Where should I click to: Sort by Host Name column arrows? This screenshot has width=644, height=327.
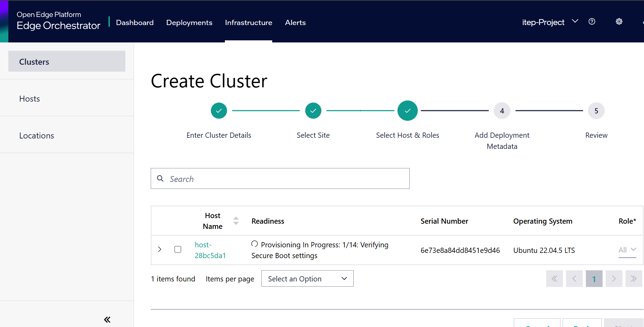(x=236, y=221)
